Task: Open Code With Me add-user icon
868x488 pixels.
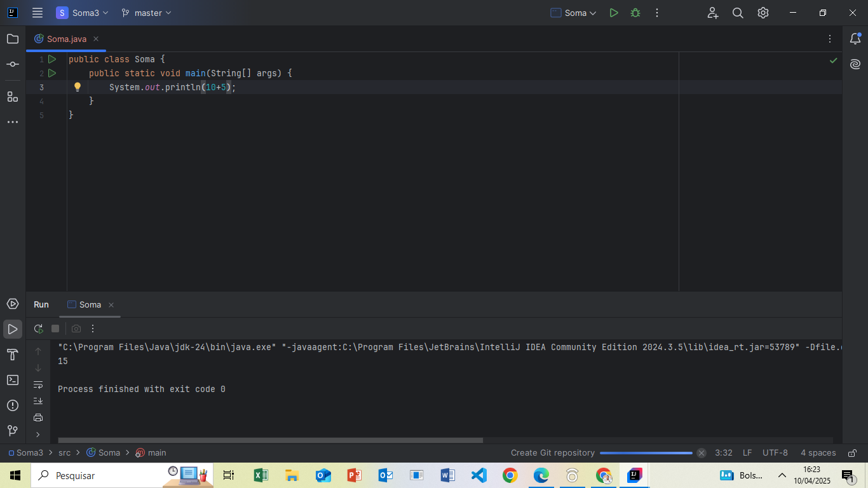Action: tap(712, 13)
